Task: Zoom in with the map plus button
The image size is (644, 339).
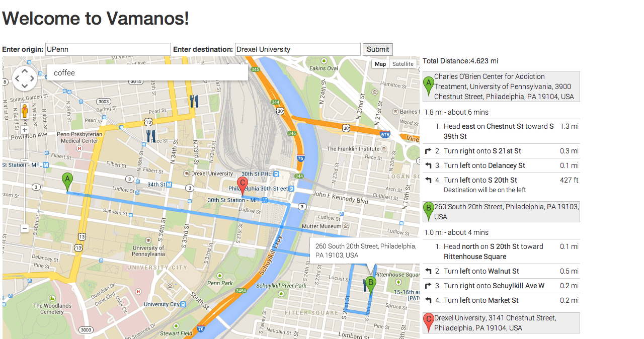Action: click(x=24, y=130)
